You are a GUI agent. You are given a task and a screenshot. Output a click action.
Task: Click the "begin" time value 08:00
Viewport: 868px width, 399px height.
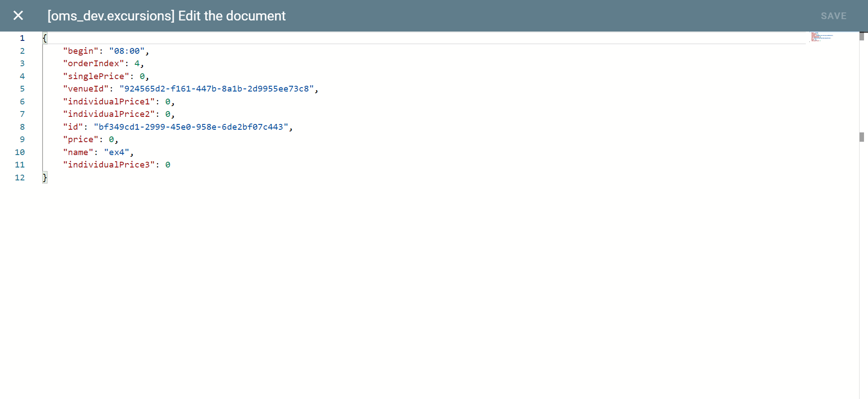(127, 51)
